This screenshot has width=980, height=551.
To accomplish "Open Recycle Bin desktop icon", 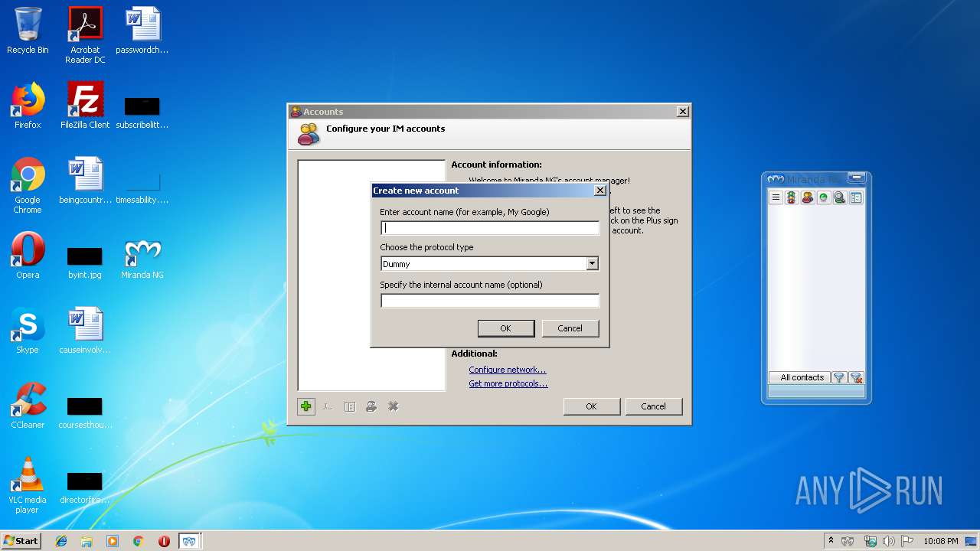I will click(28, 31).
